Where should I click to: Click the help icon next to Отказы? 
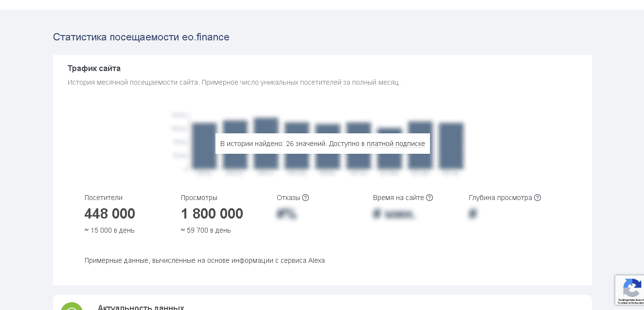pos(305,198)
